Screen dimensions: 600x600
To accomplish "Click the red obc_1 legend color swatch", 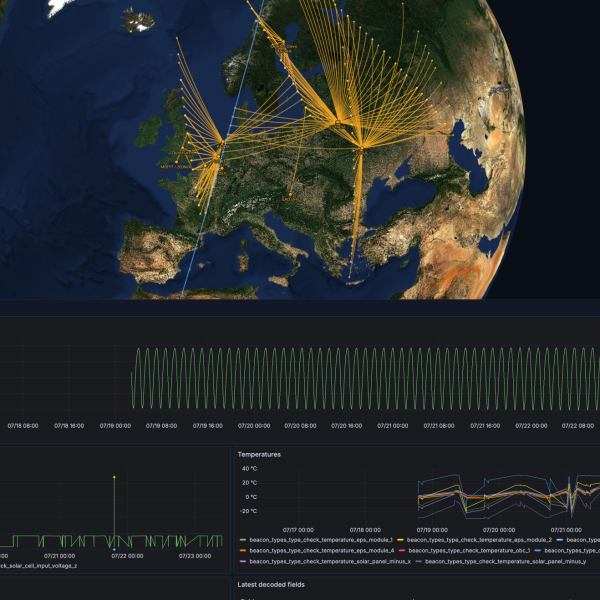I will tap(402, 551).
